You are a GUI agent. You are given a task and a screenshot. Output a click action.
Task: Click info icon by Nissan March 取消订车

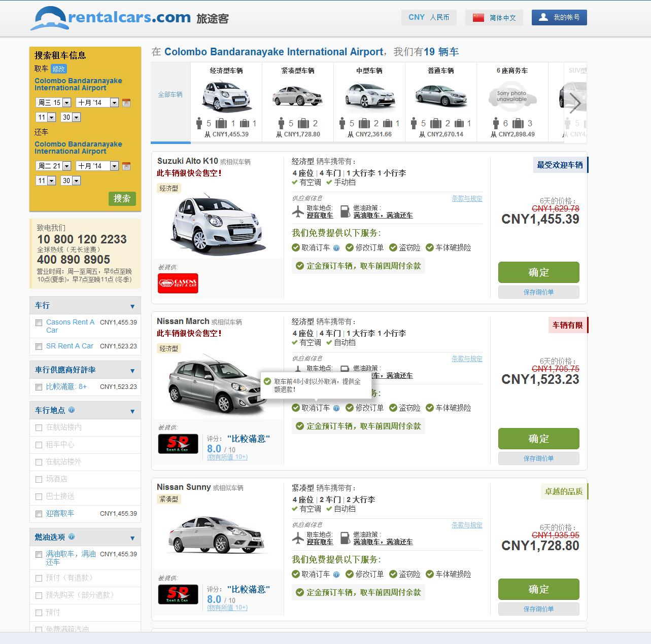click(x=336, y=408)
